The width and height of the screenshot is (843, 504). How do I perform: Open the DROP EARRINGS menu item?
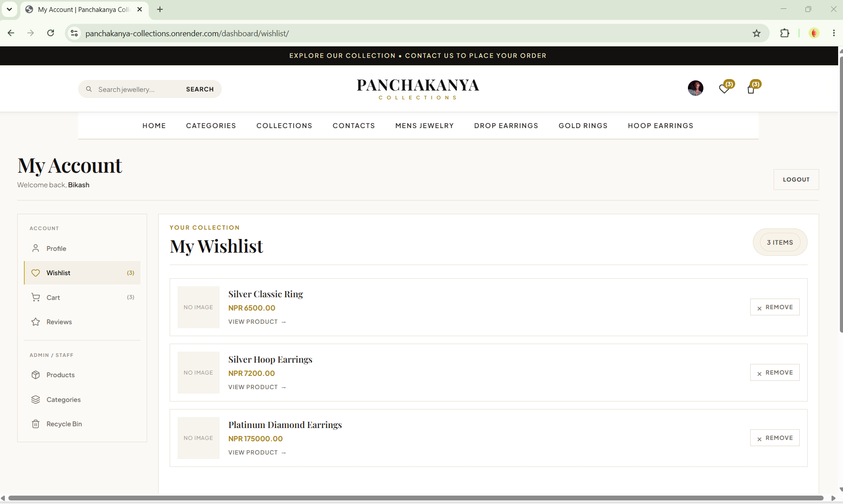point(506,126)
